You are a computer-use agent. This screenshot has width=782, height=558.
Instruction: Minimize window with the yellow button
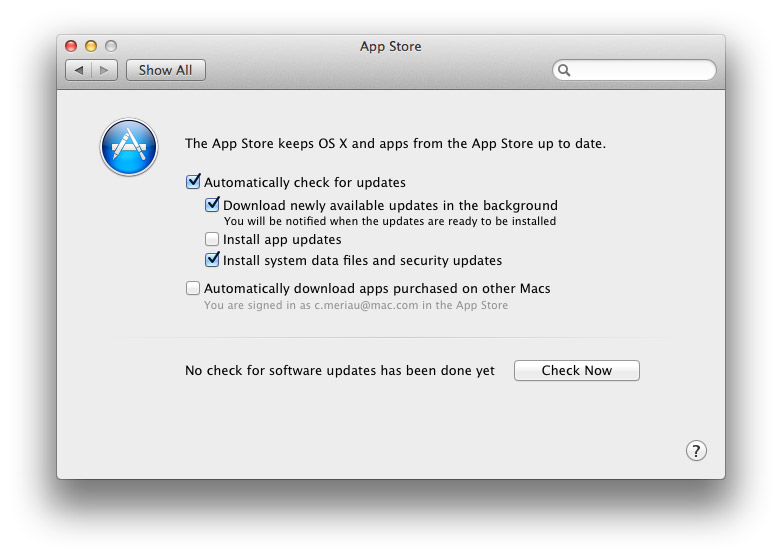[x=91, y=46]
